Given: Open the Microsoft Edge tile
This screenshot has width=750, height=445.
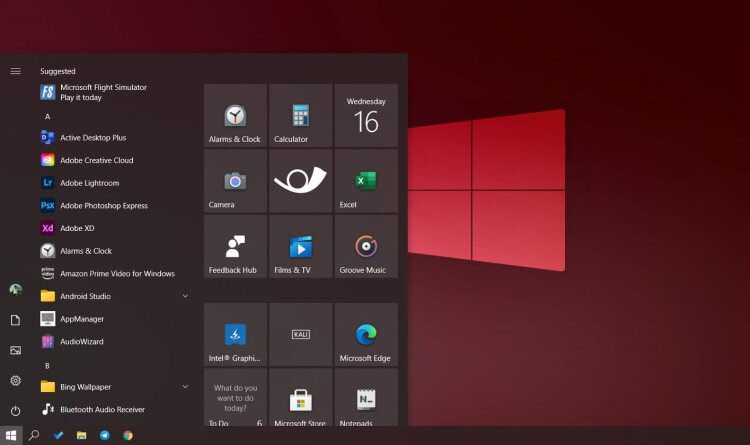Looking at the screenshot, I should [x=366, y=334].
